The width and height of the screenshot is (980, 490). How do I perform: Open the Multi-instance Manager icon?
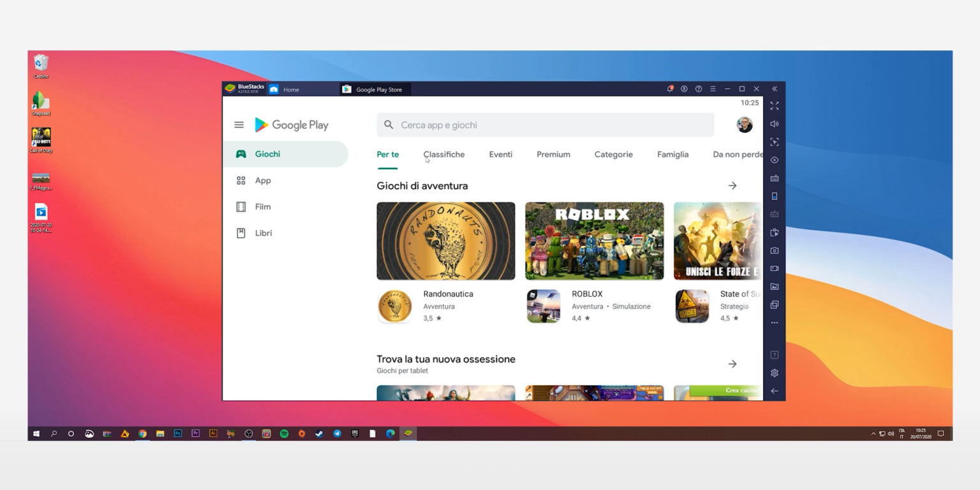774,304
